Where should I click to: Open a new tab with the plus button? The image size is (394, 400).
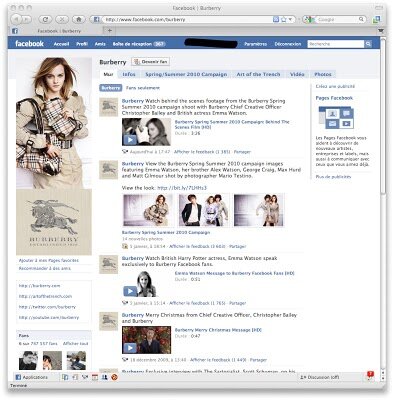coord(109,31)
